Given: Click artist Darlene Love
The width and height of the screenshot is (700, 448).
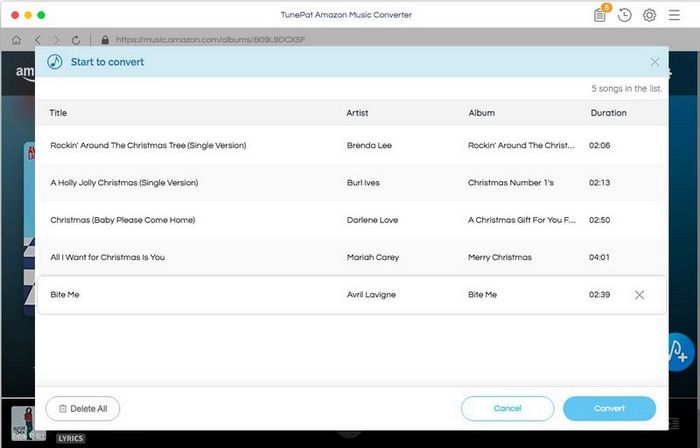Looking at the screenshot, I should click(372, 220).
